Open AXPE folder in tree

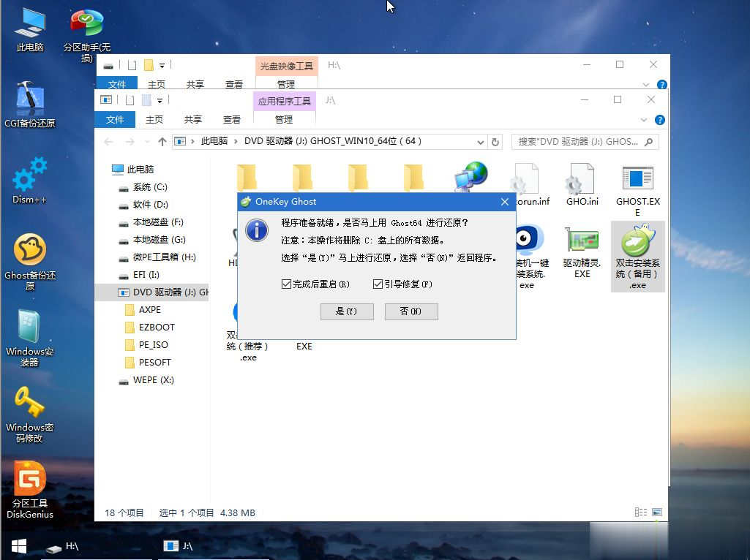point(149,310)
